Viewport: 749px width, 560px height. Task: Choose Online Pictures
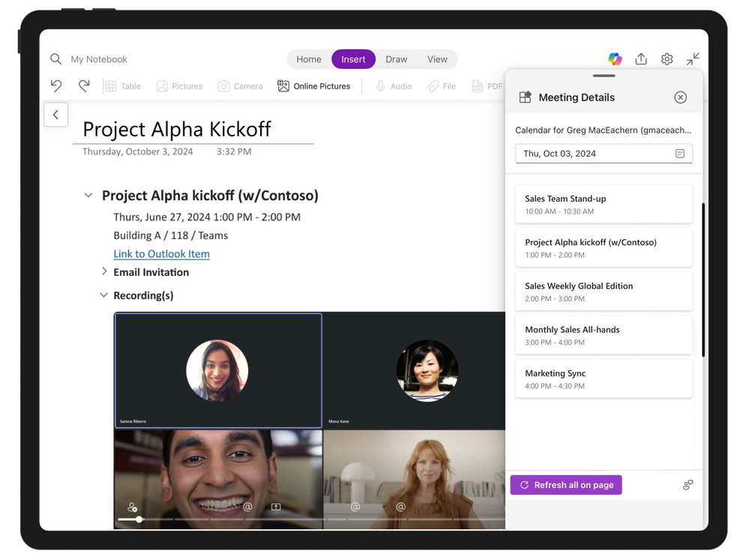(x=313, y=86)
